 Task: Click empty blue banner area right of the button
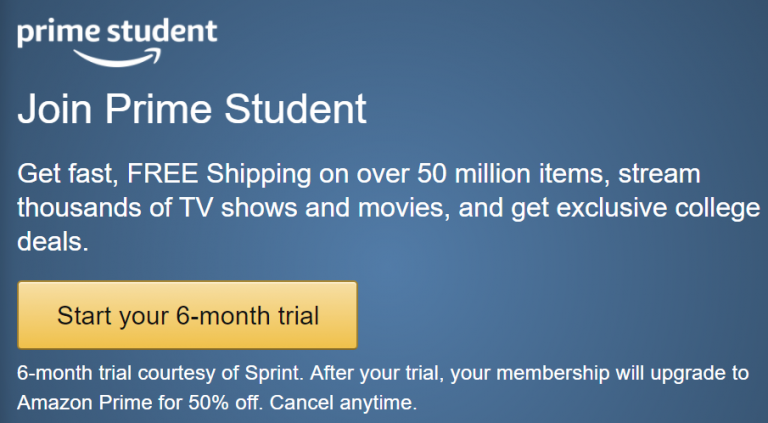pos(539,313)
